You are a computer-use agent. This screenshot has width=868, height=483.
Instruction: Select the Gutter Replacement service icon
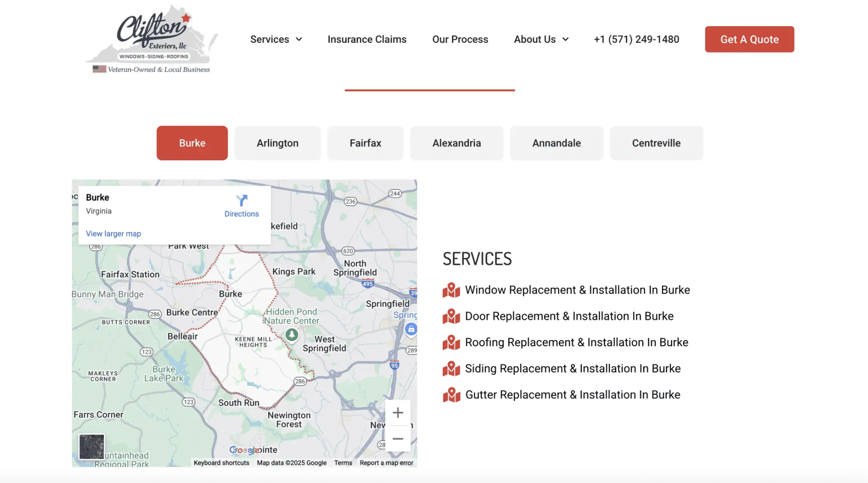[451, 395]
